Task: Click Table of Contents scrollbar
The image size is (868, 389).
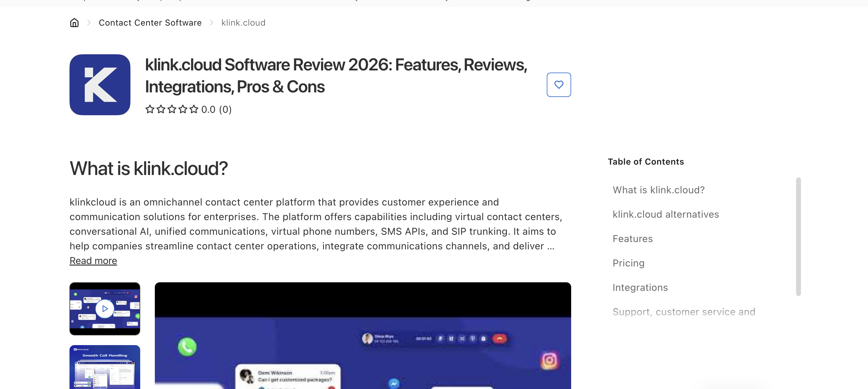Action: click(798, 236)
